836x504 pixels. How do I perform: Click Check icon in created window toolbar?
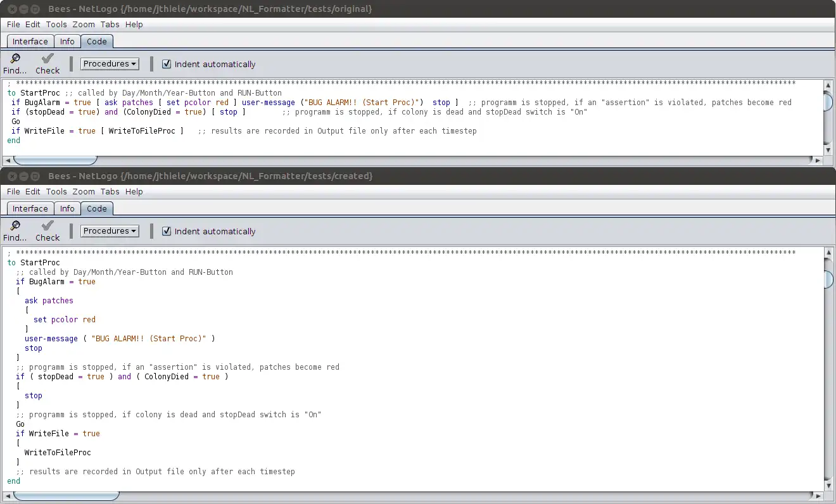tap(47, 230)
